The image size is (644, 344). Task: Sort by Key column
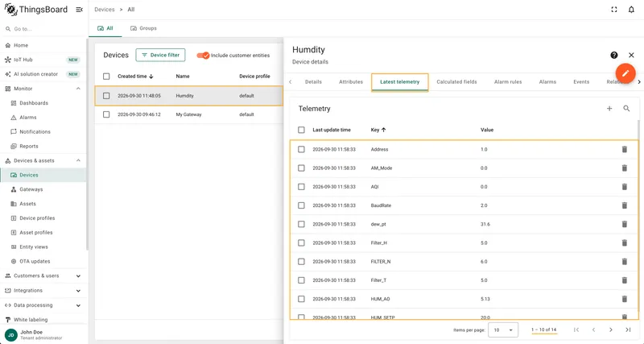click(378, 130)
